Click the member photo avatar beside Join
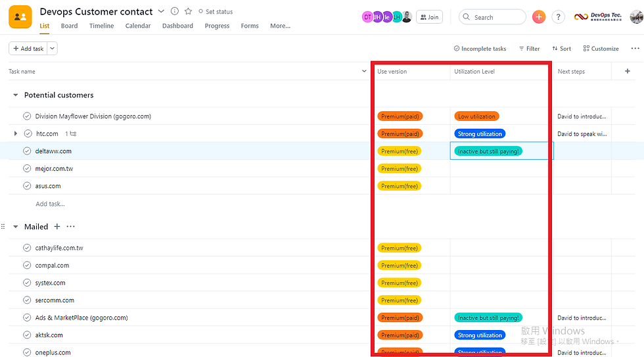Viewport: 644px width, 357px height. point(407,17)
